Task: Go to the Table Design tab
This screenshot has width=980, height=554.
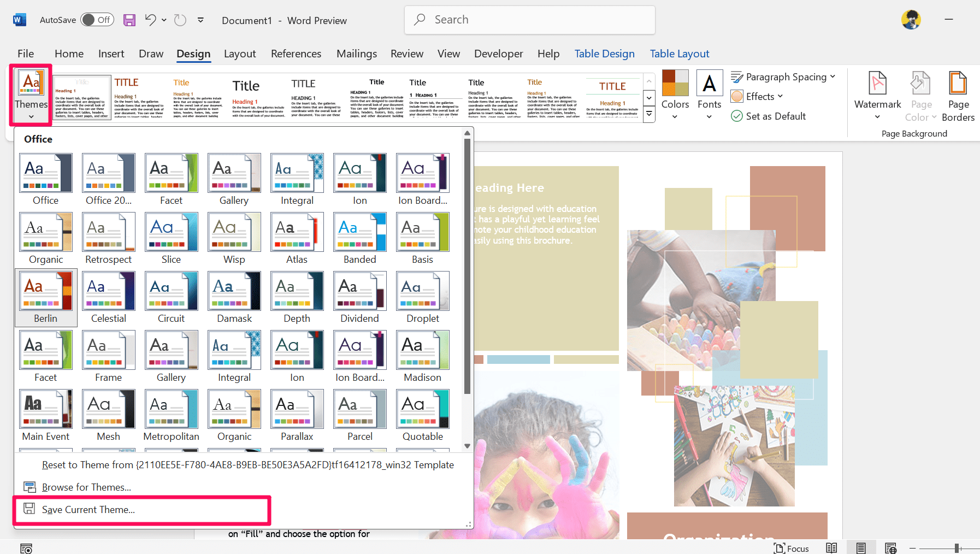Action: [x=604, y=54]
